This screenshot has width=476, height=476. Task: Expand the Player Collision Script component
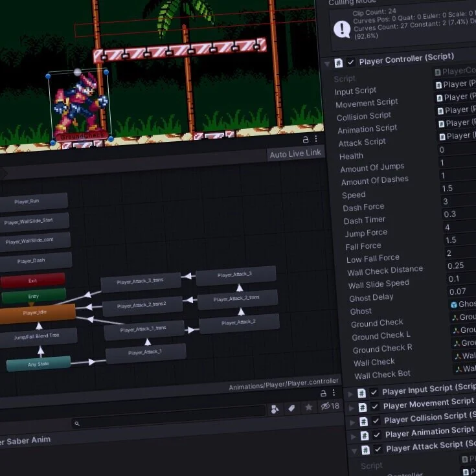(352, 422)
